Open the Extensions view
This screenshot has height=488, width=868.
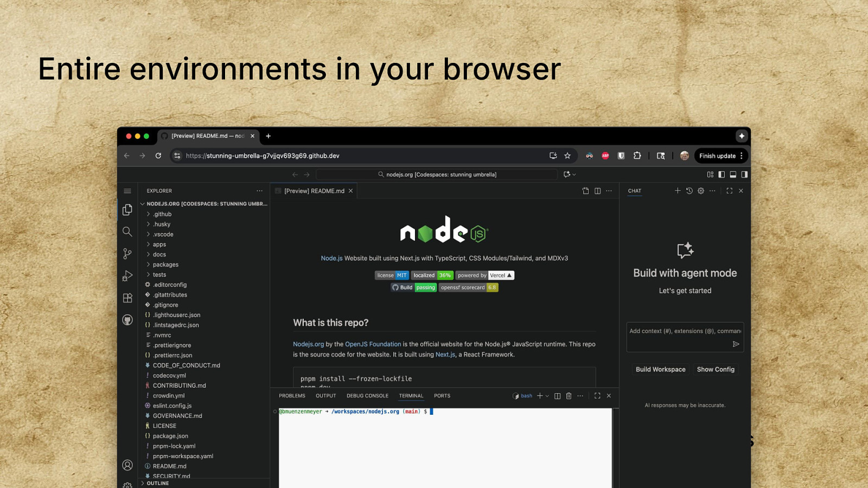coord(127,298)
